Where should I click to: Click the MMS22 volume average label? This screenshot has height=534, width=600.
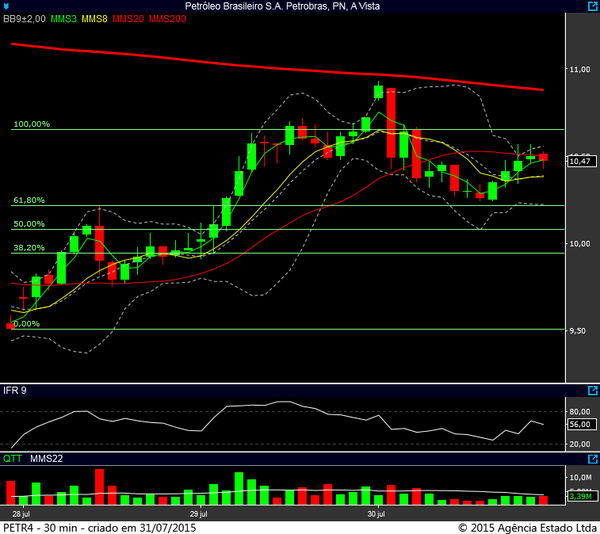46,459
